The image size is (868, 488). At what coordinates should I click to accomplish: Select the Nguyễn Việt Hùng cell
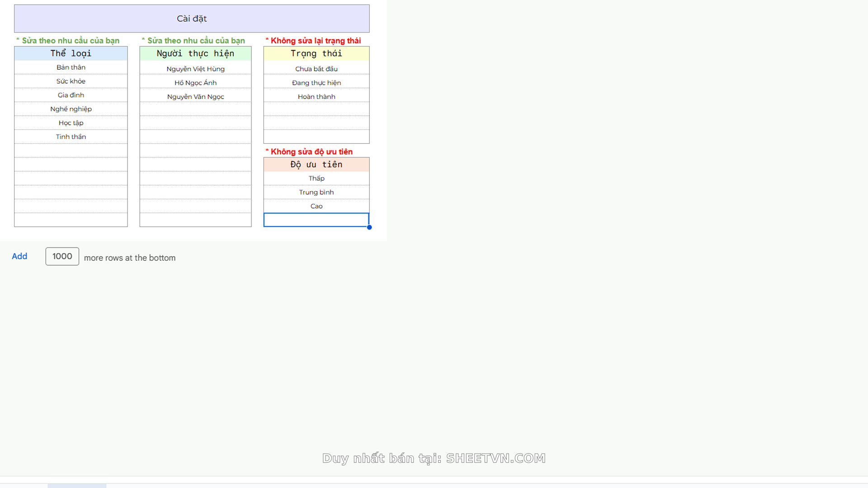(x=195, y=69)
